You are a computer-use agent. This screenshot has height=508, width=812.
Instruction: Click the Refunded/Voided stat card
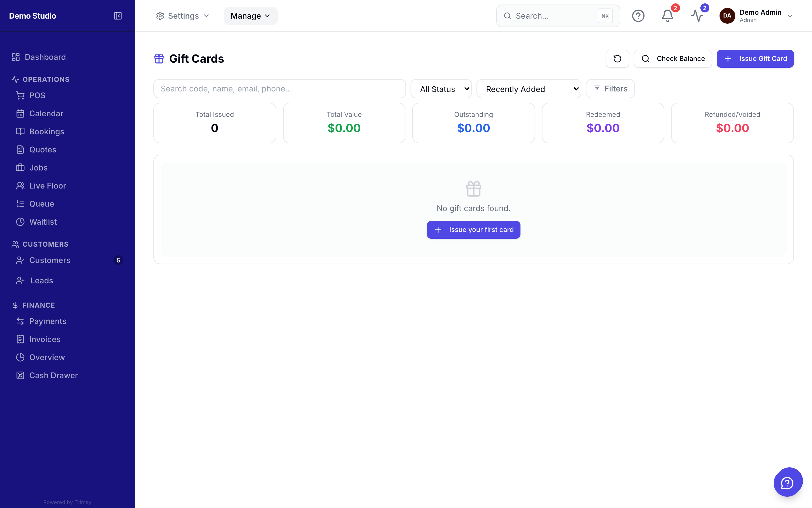click(x=732, y=123)
